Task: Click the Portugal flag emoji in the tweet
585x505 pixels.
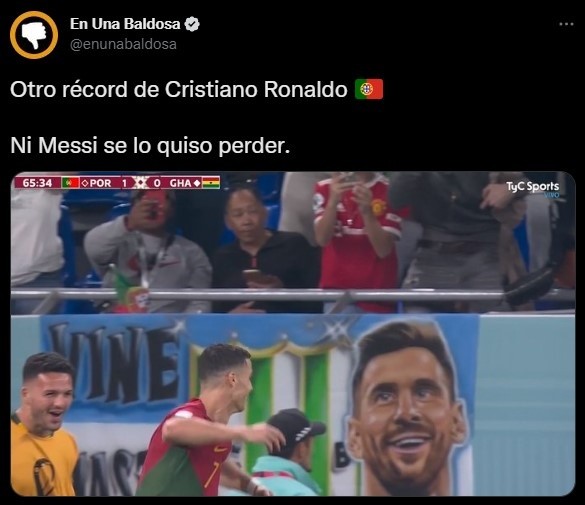Action: [369, 90]
